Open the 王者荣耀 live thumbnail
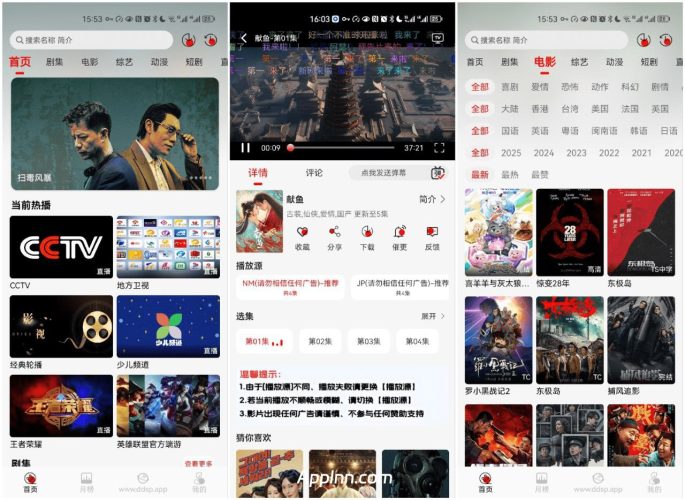Viewport: 685px width, 500px height. tap(61, 406)
